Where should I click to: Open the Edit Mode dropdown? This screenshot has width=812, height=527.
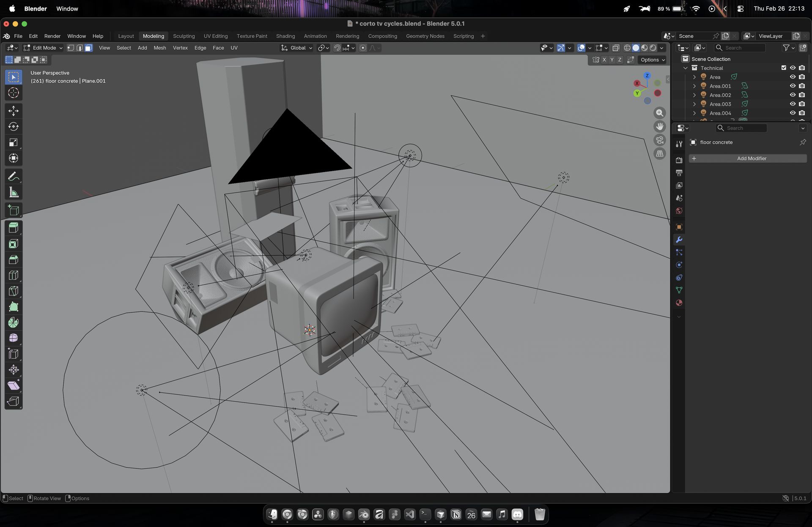43,48
